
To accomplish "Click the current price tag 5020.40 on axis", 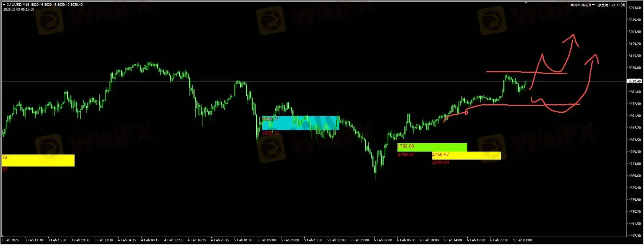I will pos(635,81).
